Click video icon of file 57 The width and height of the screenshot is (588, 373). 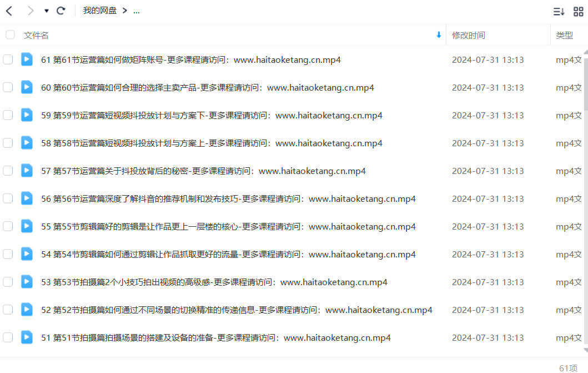pos(27,170)
